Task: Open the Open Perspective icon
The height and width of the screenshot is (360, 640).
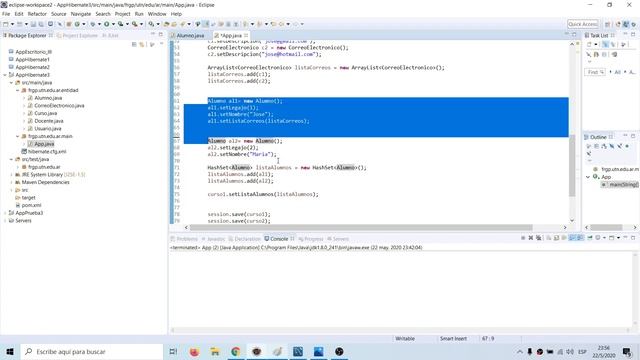Action: [607, 24]
